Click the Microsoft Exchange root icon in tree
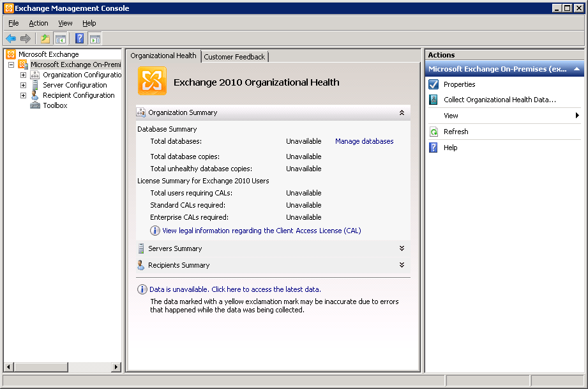This screenshot has height=389, width=588. pos(11,54)
